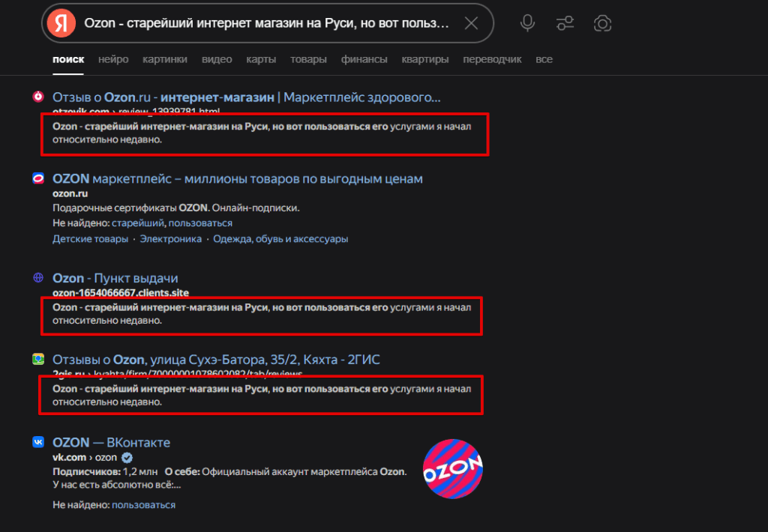Screen dimensions: 768x532
Task: Follow the Электроника sitelink
Action: point(170,239)
